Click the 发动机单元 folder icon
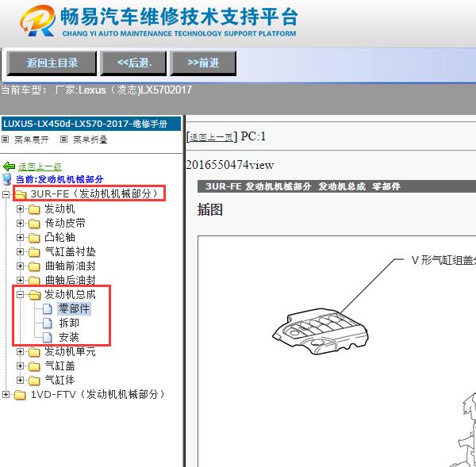Image resolution: width=476 pixels, height=467 pixels. [x=34, y=352]
